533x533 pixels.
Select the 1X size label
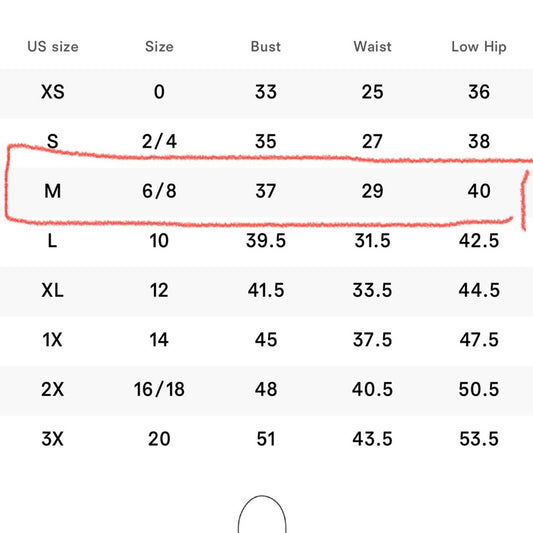[53, 340]
